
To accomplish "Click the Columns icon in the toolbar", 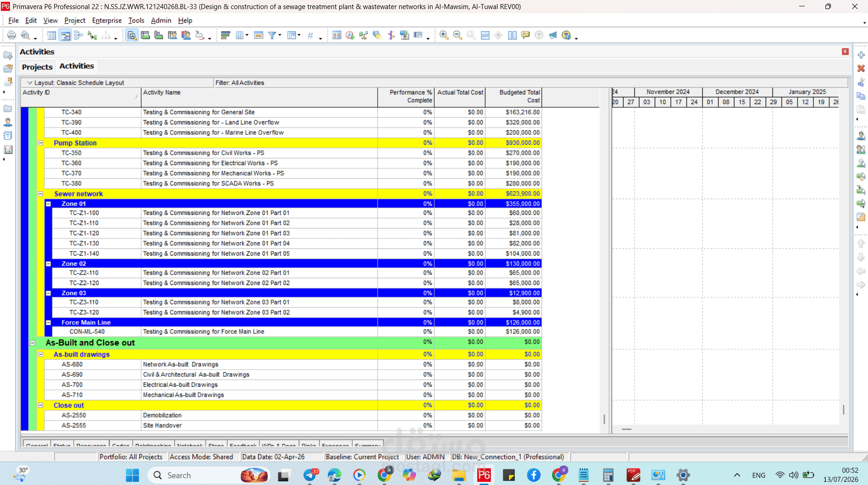I will (x=240, y=35).
